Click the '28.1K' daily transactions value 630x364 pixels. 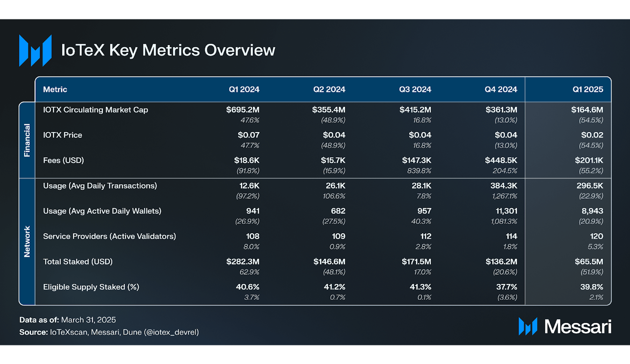coord(421,186)
